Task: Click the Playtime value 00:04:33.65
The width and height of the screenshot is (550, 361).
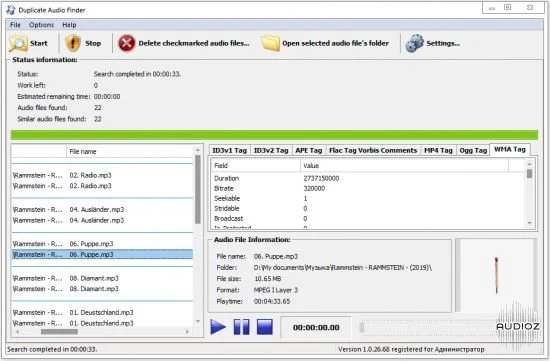Action: point(272,301)
